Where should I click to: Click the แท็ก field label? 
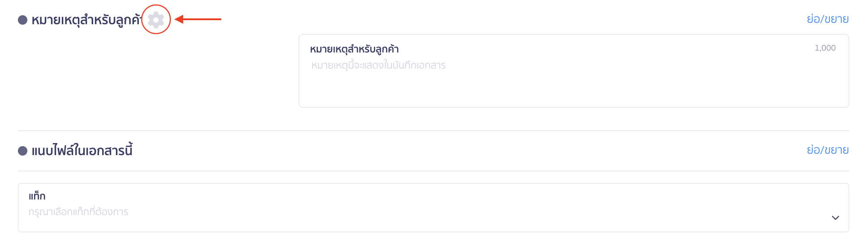[x=37, y=196]
